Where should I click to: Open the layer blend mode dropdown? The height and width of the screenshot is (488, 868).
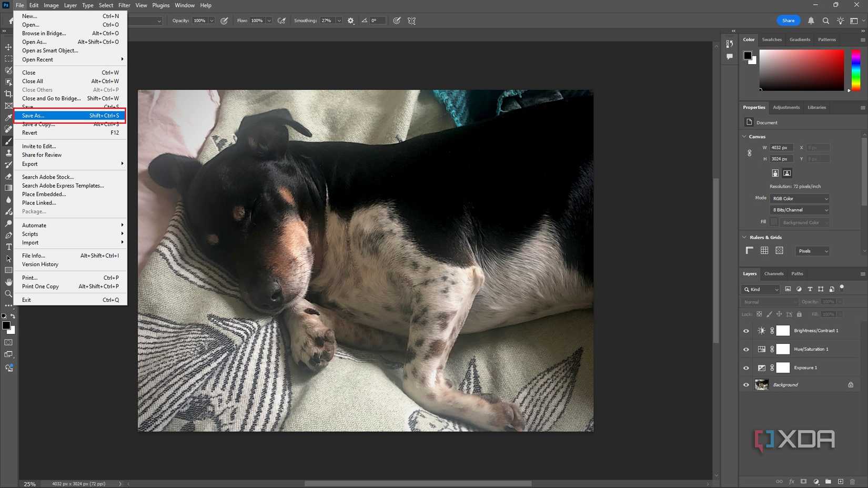pos(769,302)
